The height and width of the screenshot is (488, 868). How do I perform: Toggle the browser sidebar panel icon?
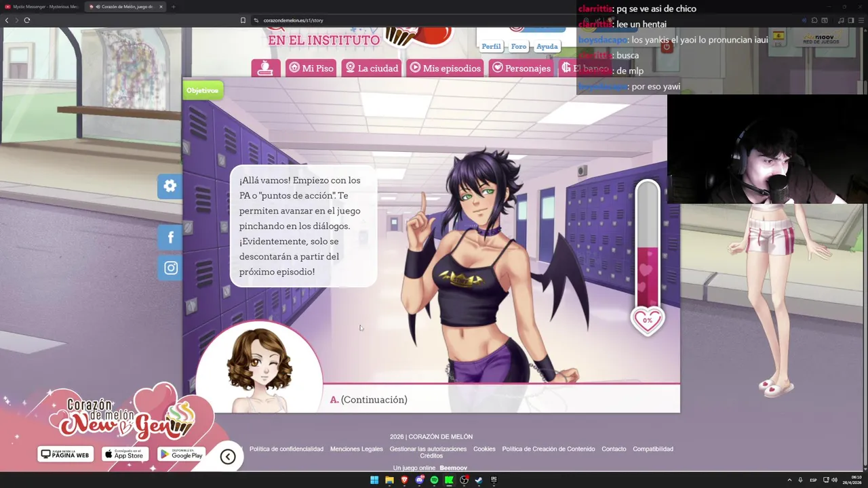(851, 20)
